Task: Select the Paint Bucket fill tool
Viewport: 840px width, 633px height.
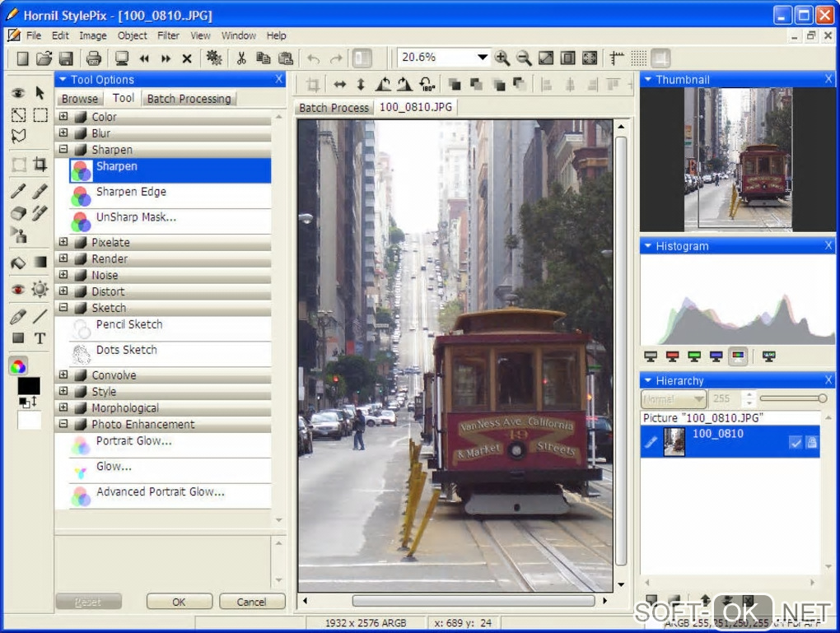Action: 18,262
